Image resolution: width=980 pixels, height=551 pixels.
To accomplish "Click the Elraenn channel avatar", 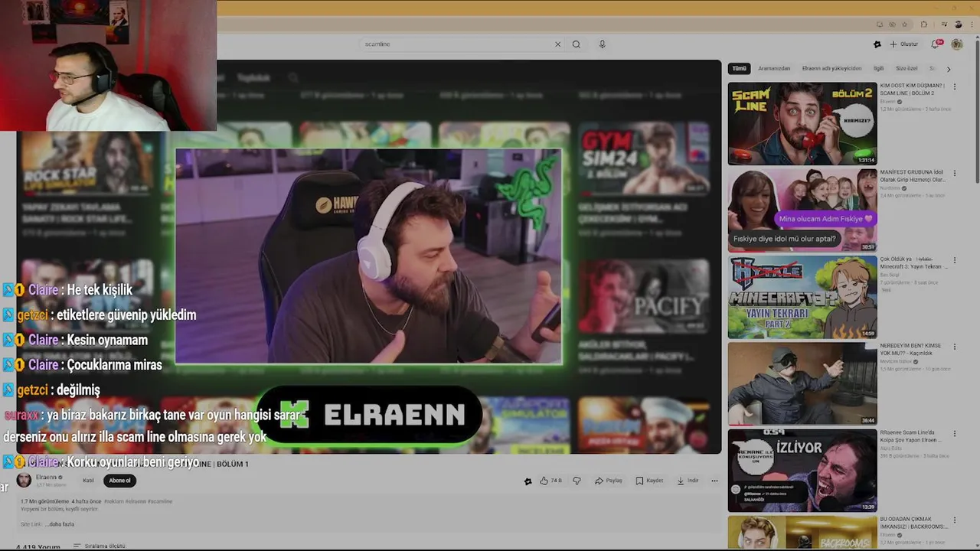I will pos(24,480).
